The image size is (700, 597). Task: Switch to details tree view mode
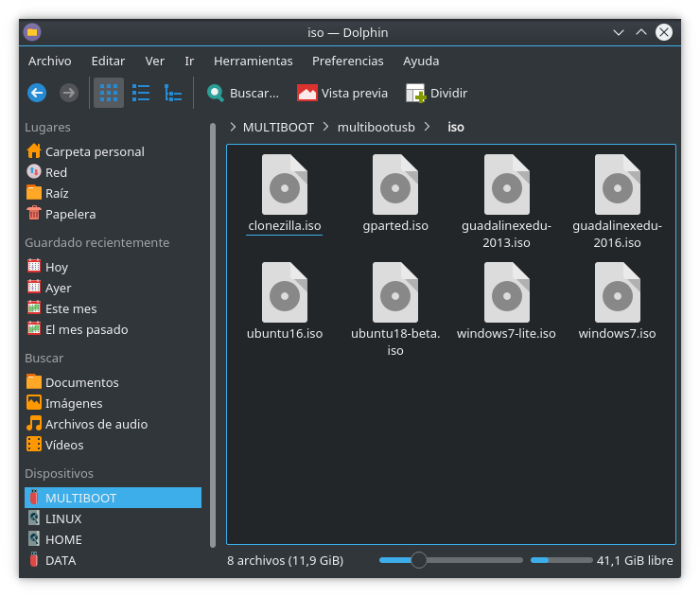(173, 93)
